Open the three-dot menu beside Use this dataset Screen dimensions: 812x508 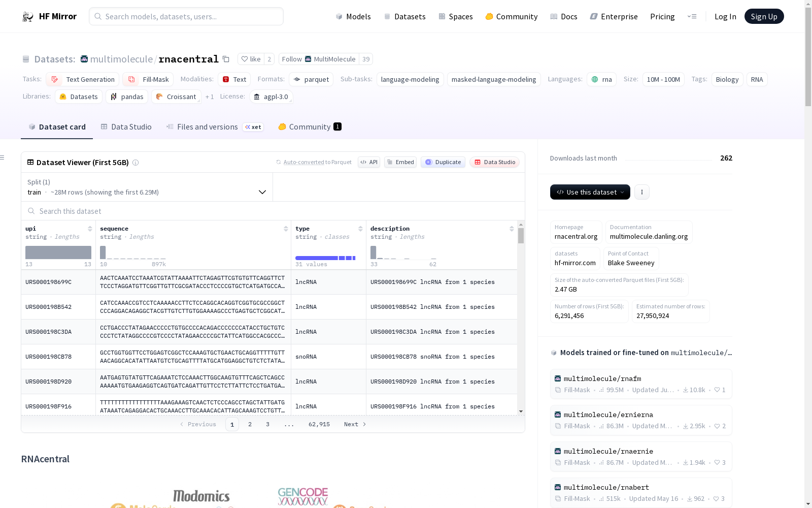click(x=642, y=192)
